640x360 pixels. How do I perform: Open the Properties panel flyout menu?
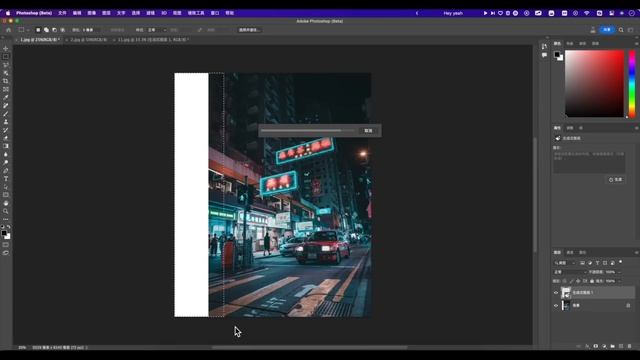pyautogui.click(x=636, y=128)
